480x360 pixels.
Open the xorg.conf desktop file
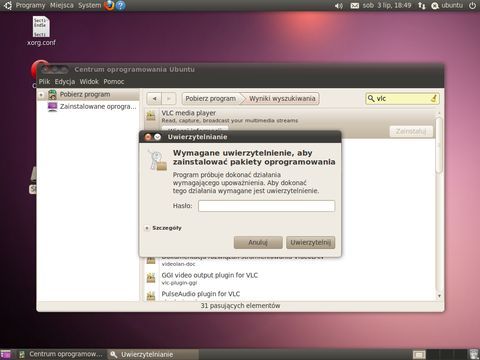pos(41,31)
